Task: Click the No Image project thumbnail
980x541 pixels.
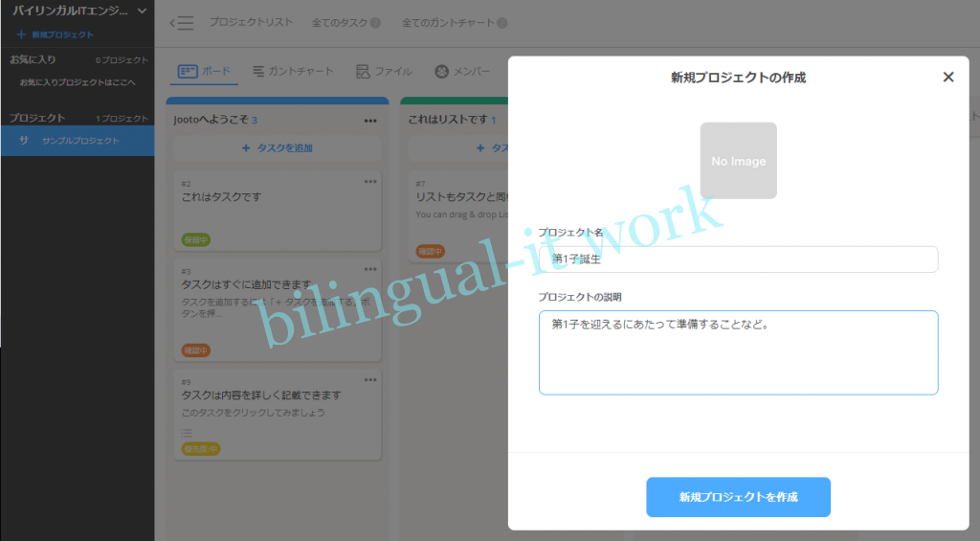Action: (738, 161)
